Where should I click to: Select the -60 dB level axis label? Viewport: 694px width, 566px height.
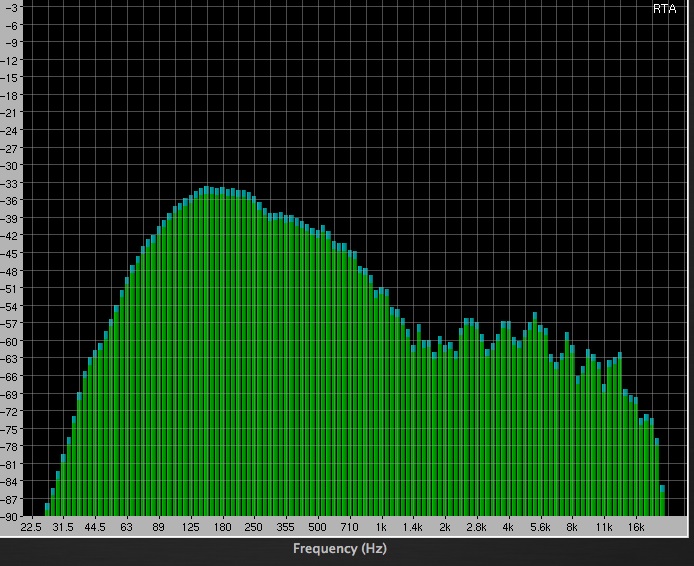[x=11, y=341]
